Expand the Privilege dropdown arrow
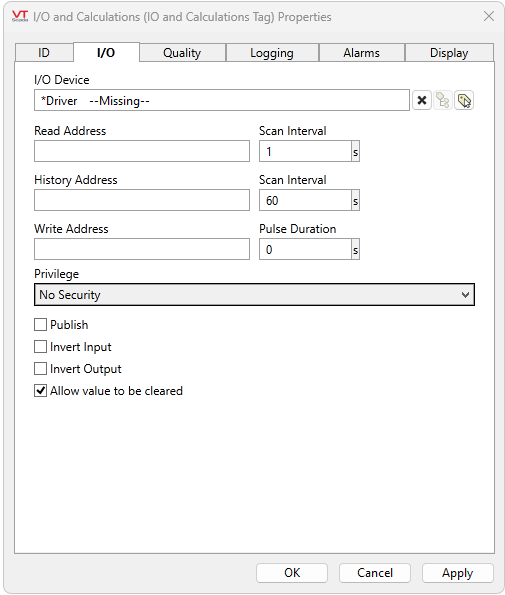The height and width of the screenshot is (595, 505). coord(465,295)
